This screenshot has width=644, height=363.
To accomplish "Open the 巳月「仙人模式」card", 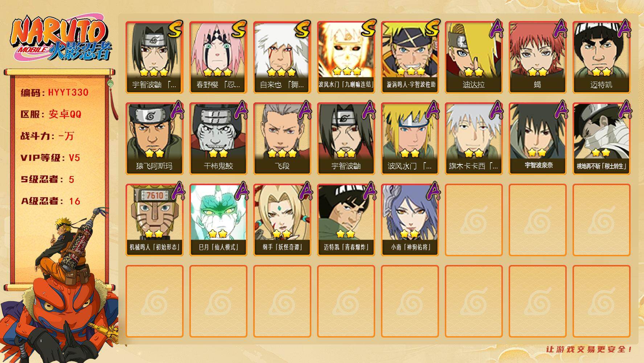I will (x=218, y=220).
